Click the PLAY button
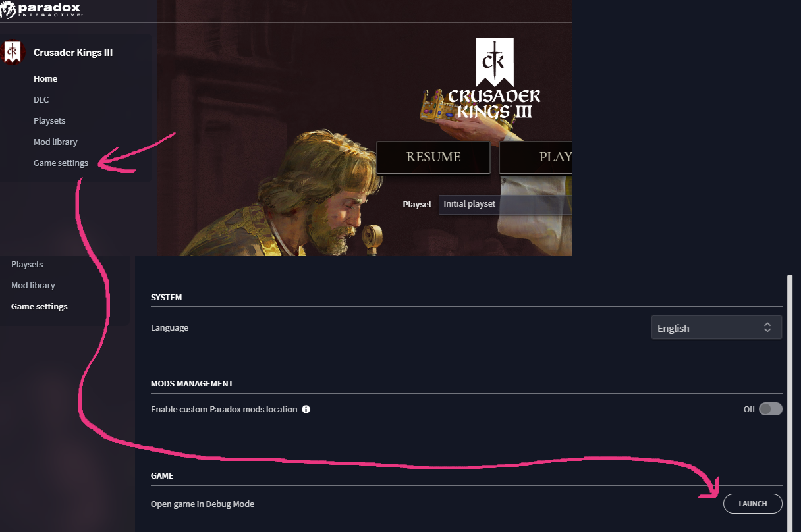The image size is (801, 532). coord(536,157)
